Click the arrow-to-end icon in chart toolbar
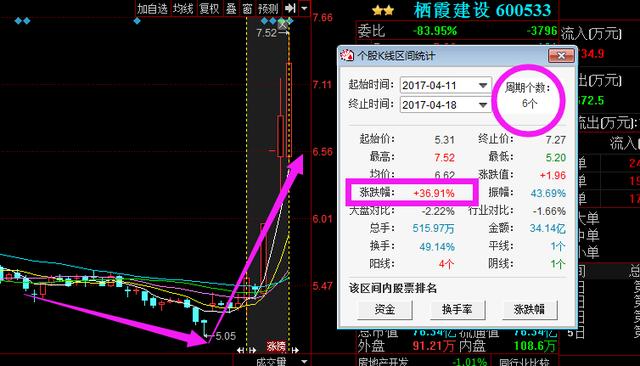Screen dimensions: 640x366 290,8
